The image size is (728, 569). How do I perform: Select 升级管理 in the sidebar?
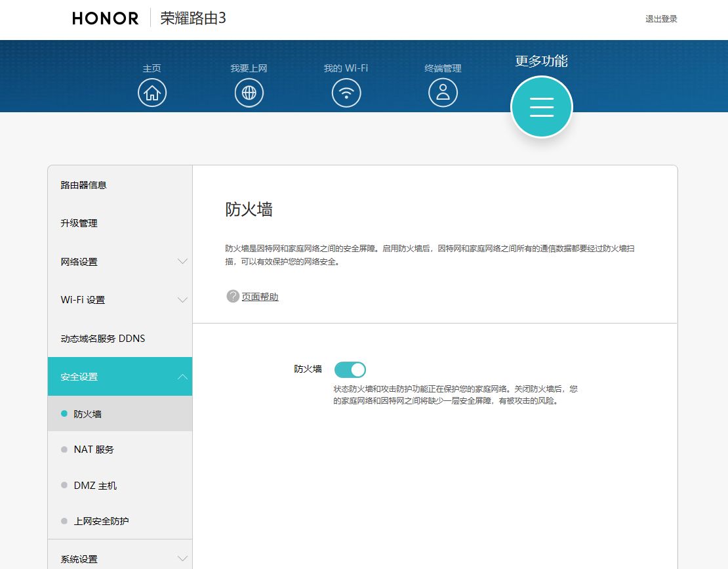120,223
